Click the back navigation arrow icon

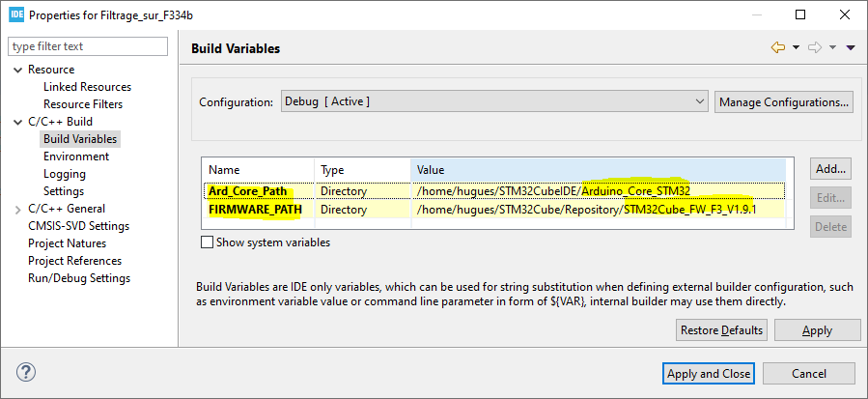(777, 47)
